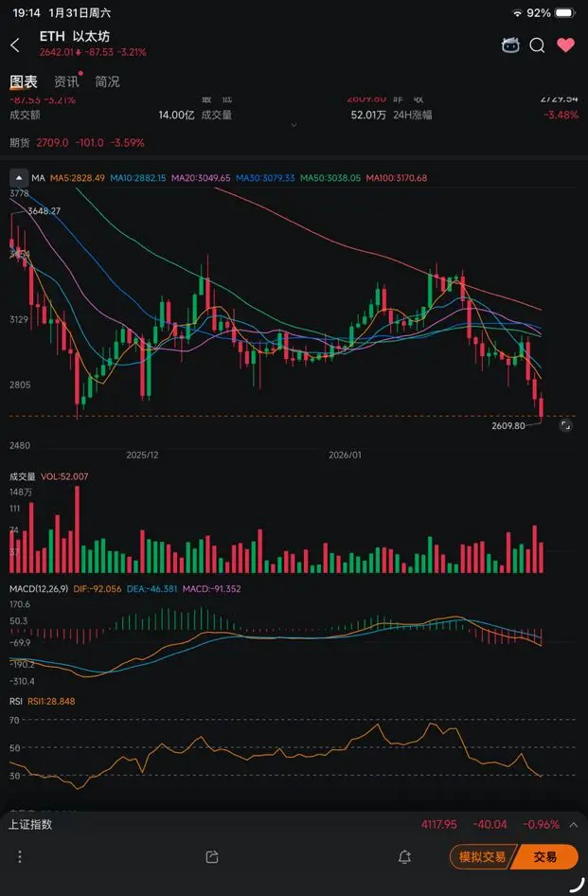Screen dimensions: 588x896
Task: Go back using the left arrow
Action: pyautogui.click(x=15, y=45)
